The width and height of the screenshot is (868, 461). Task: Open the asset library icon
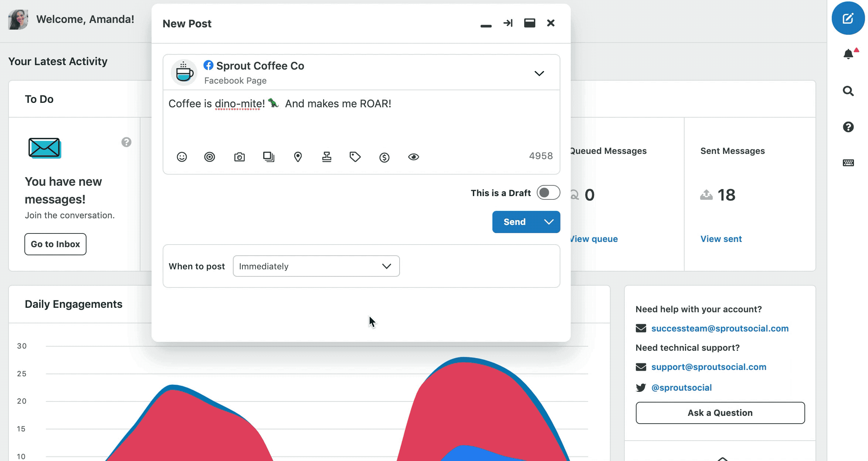click(x=269, y=157)
